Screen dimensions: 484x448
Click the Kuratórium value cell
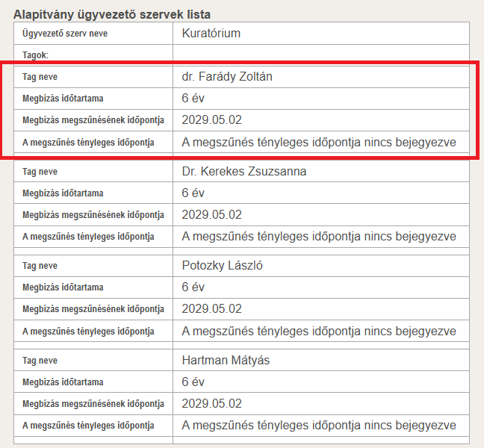(211, 34)
